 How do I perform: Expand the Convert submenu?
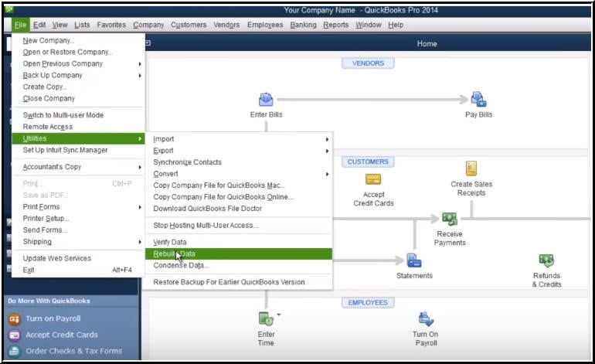(327, 174)
